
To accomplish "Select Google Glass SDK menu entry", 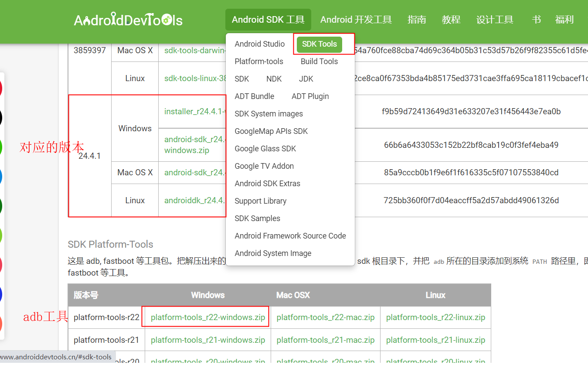I will (265, 149).
